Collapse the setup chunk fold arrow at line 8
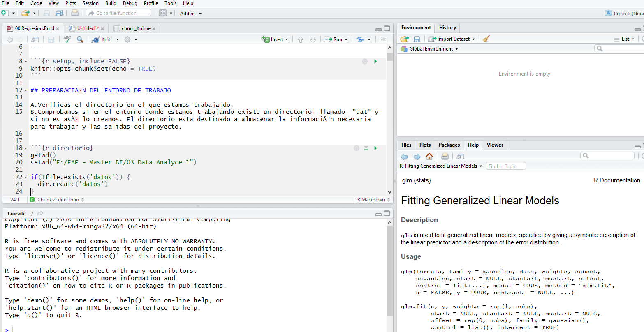644x332 pixels. (x=26, y=62)
